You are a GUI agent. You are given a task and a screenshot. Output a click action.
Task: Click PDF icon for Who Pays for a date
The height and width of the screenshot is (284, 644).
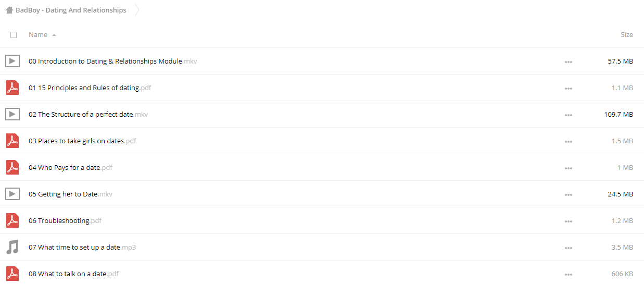coord(12,167)
